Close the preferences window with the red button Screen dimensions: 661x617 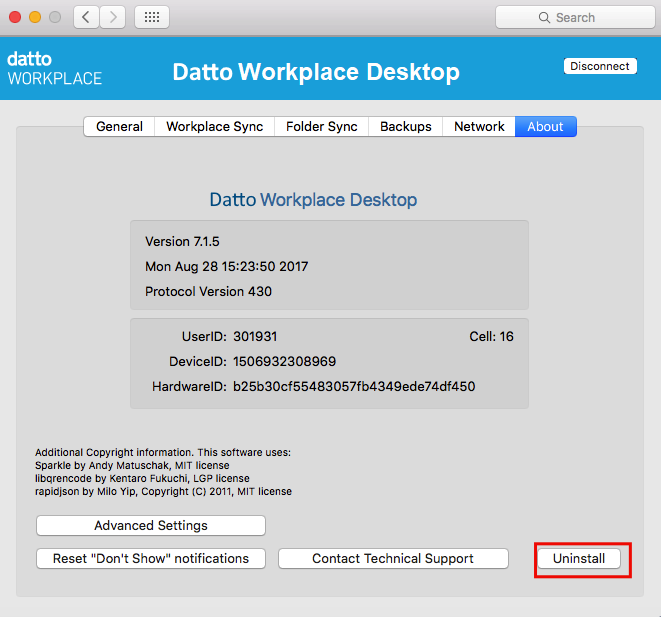pos(15,17)
